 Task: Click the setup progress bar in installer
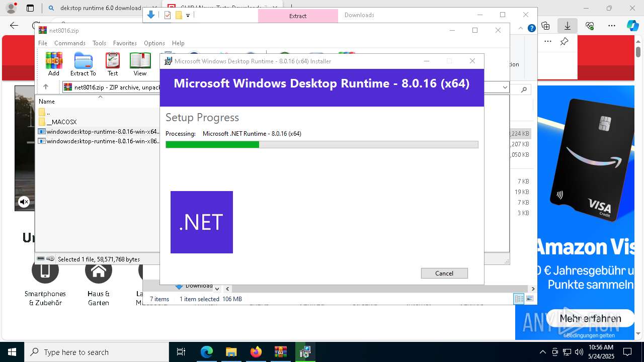click(322, 145)
